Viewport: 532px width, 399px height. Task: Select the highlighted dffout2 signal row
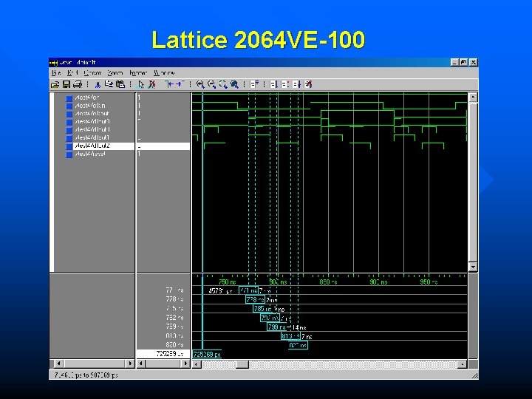click(104, 146)
